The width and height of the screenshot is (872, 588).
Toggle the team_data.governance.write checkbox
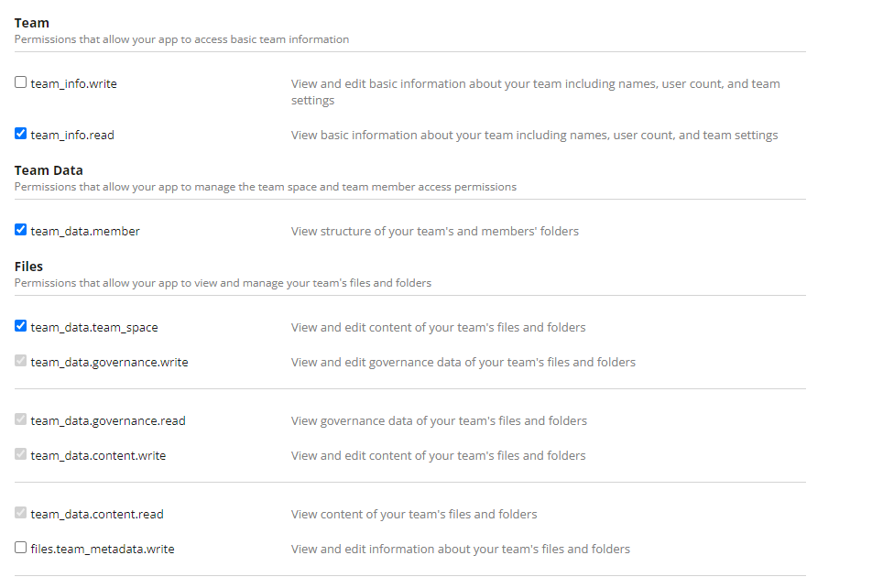(x=20, y=360)
